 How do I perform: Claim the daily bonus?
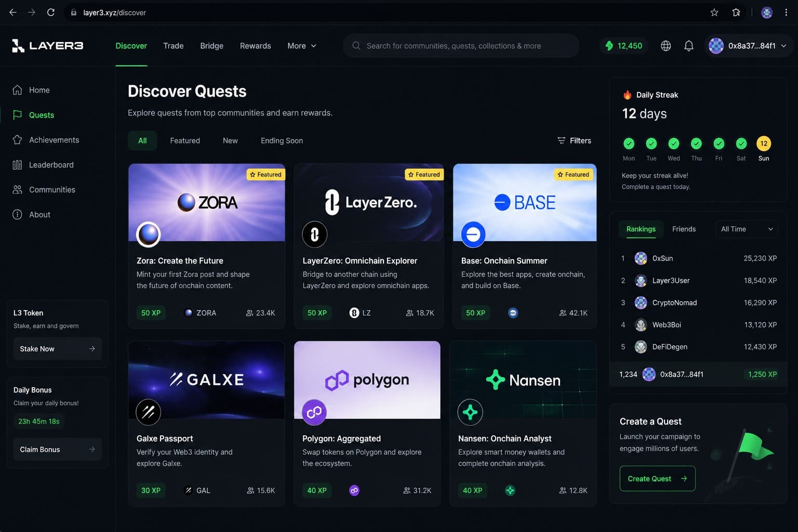[x=57, y=449]
